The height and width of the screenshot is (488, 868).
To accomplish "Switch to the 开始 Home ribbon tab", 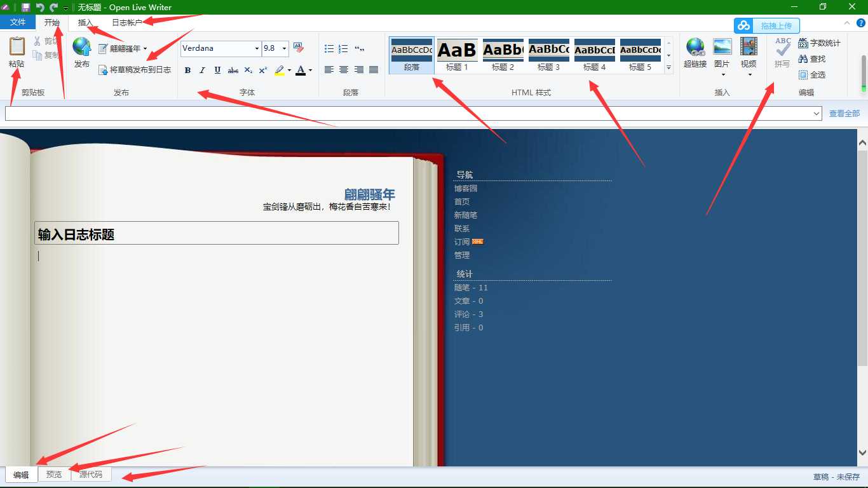I will tap(52, 22).
